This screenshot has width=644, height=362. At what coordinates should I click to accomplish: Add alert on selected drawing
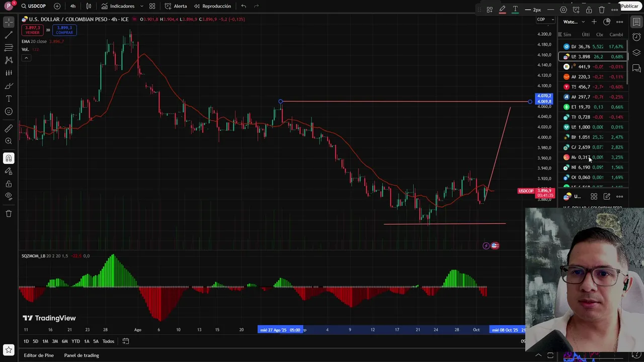tap(576, 10)
